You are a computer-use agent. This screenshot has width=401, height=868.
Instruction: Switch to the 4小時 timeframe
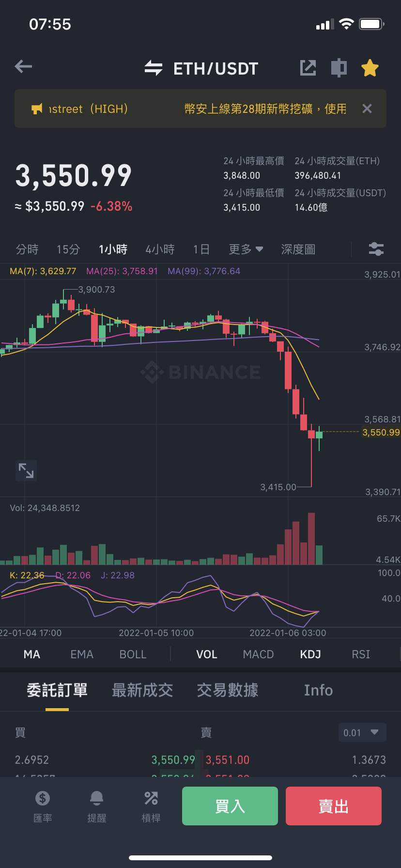[160, 249]
